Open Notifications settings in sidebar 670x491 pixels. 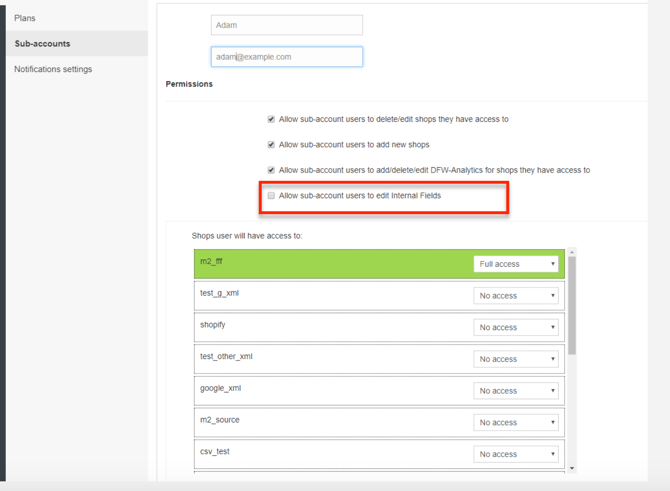tap(53, 69)
